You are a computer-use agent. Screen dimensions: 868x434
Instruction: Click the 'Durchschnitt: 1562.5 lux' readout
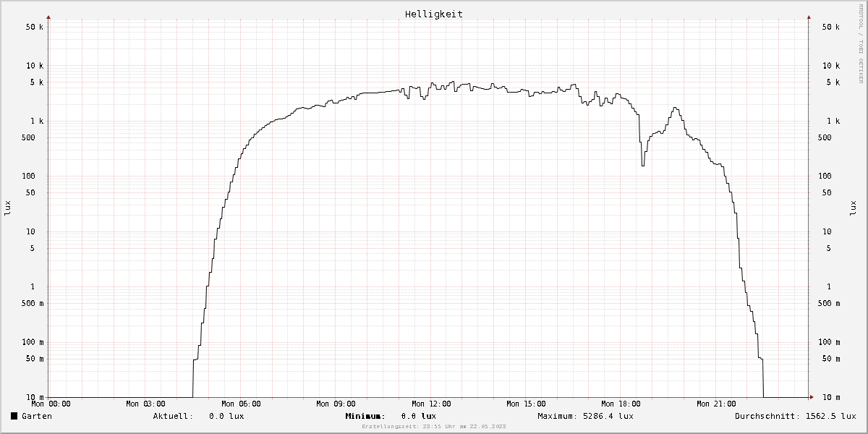[796, 417]
